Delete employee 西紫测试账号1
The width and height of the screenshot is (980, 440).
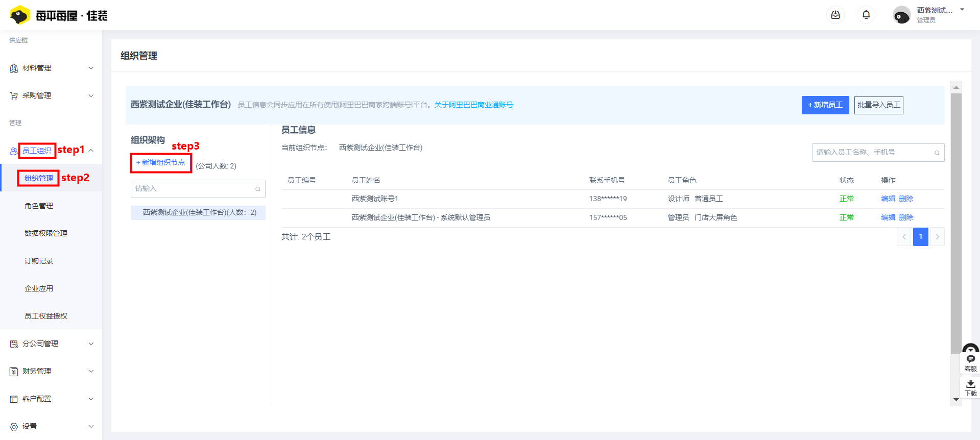906,199
